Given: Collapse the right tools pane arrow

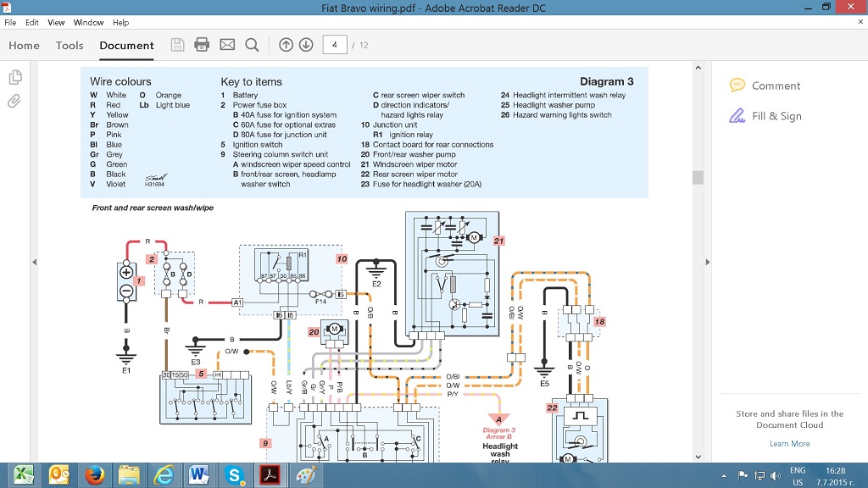Looking at the screenshot, I should pyautogui.click(x=709, y=262).
